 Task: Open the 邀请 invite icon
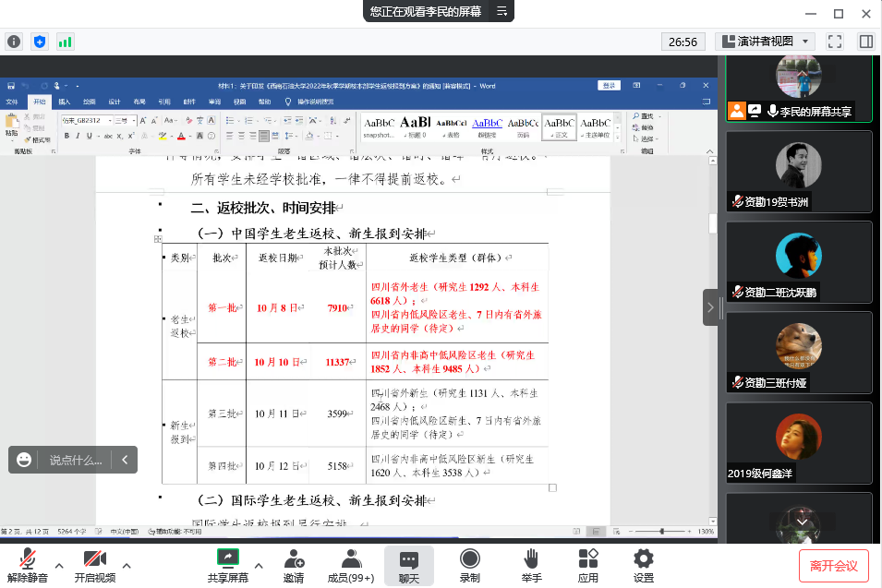tap(294, 566)
